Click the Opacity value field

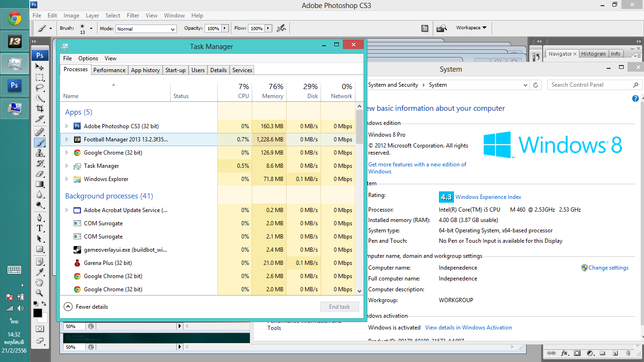(213, 28)
